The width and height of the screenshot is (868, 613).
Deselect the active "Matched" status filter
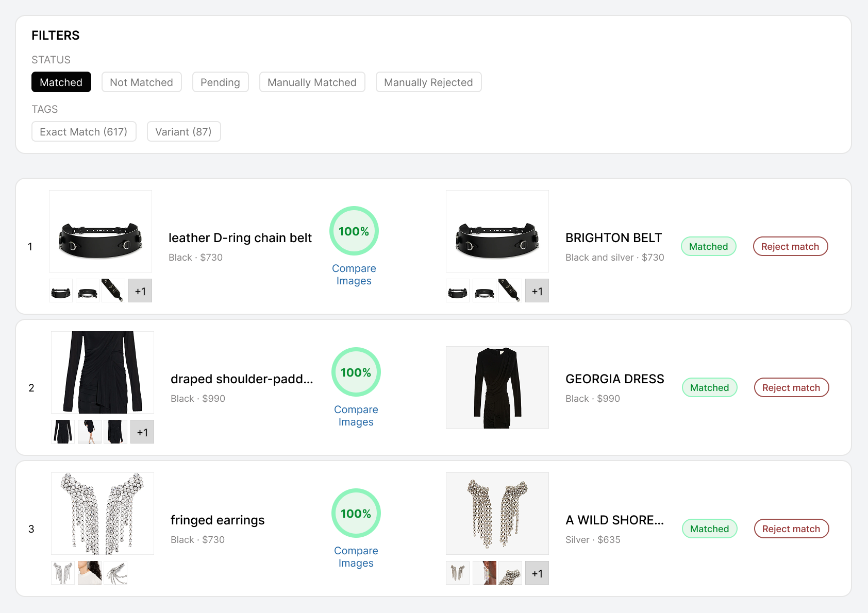pyautogui.click(x=61, y=82)
